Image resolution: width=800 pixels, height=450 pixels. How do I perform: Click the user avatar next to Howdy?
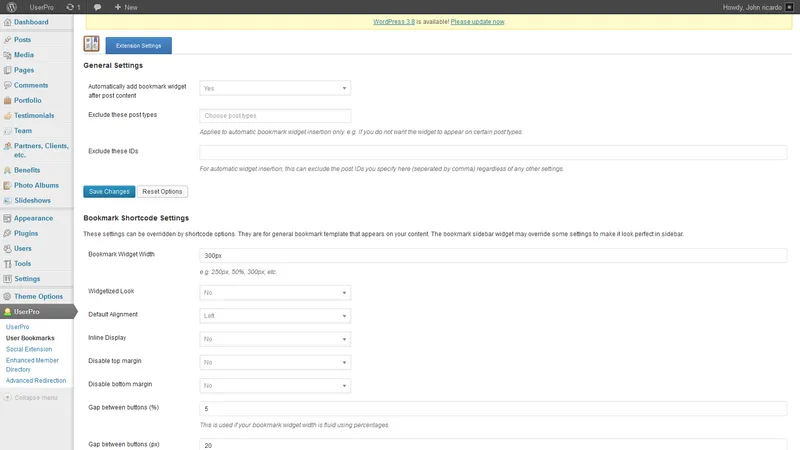point(789,7)
